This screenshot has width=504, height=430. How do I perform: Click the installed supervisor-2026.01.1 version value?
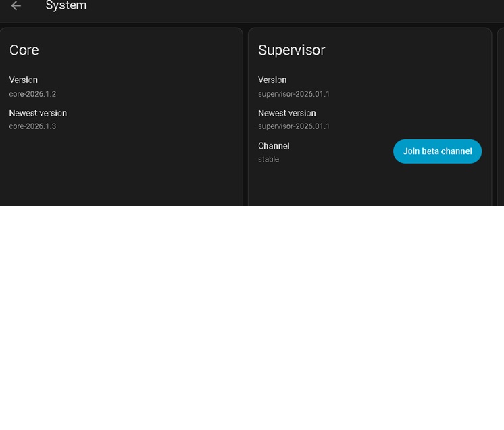point(294,94)
